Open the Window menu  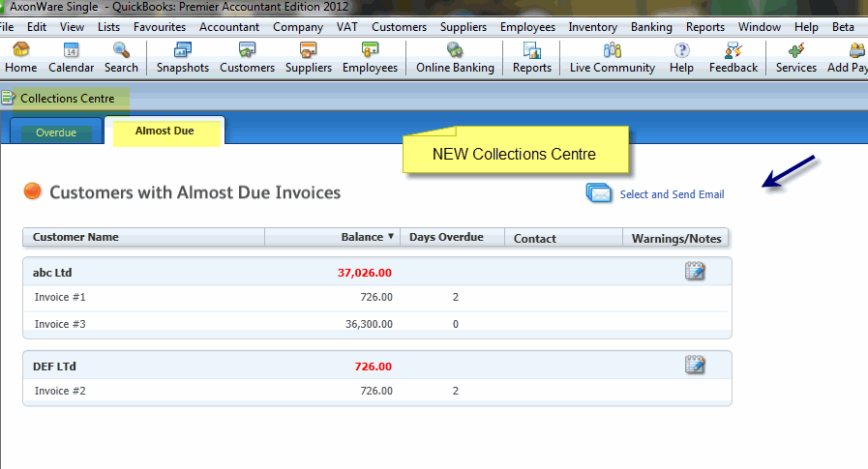(x=759, y=26)
